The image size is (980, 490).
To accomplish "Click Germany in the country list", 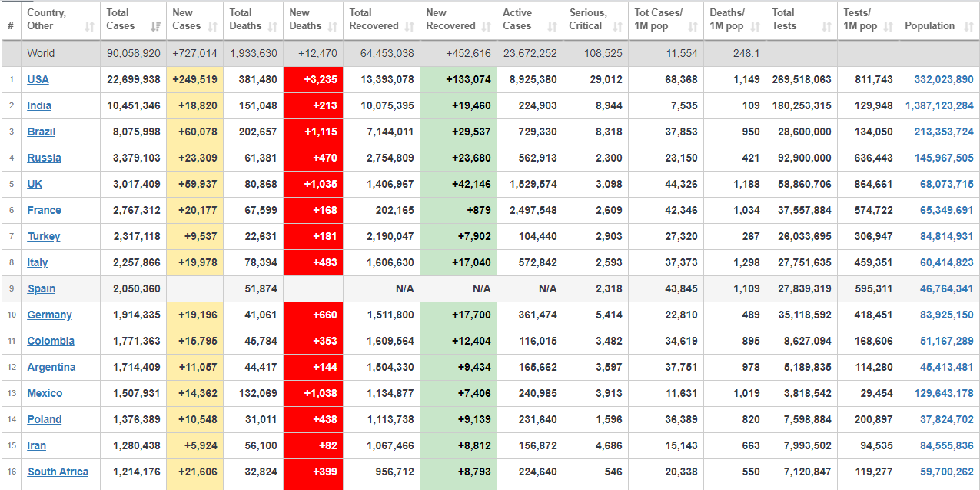I will click(49, 315).
